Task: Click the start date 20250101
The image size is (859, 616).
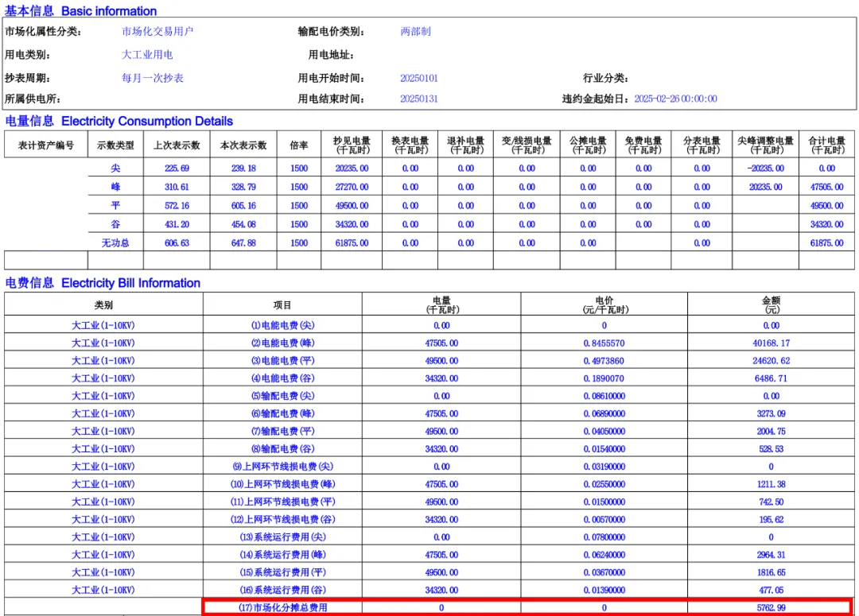Action: (x=418, y=78)
